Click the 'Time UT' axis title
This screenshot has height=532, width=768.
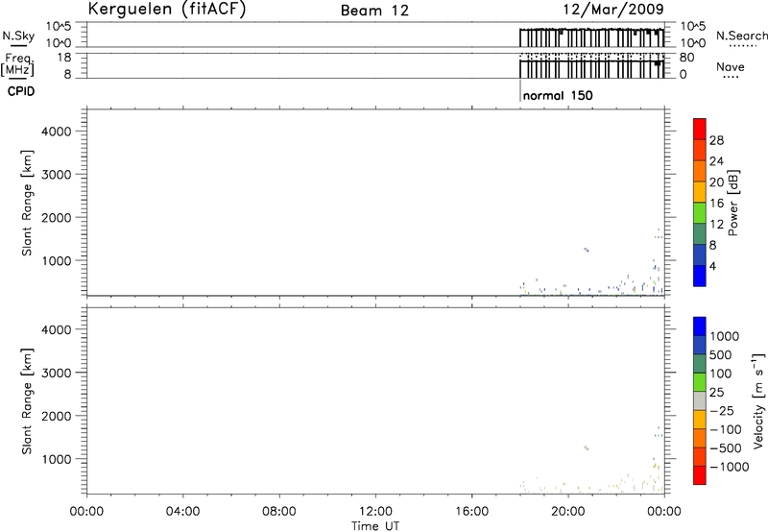(x=375, y=526)
